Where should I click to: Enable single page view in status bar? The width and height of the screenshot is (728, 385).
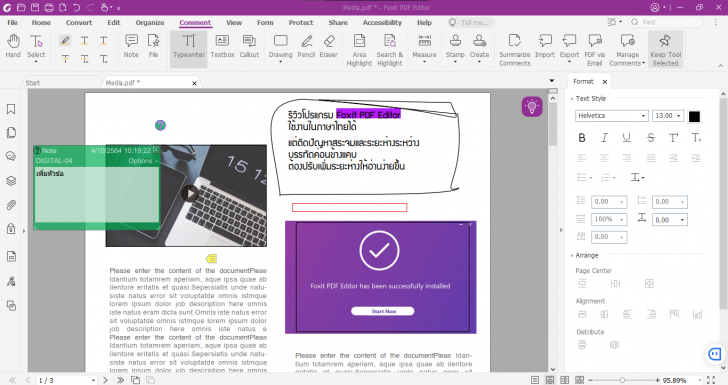click(x=535, y=380)
